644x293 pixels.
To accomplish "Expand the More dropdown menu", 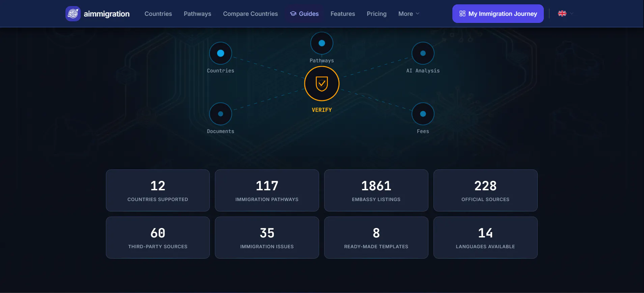I will (x=409, y=14).
